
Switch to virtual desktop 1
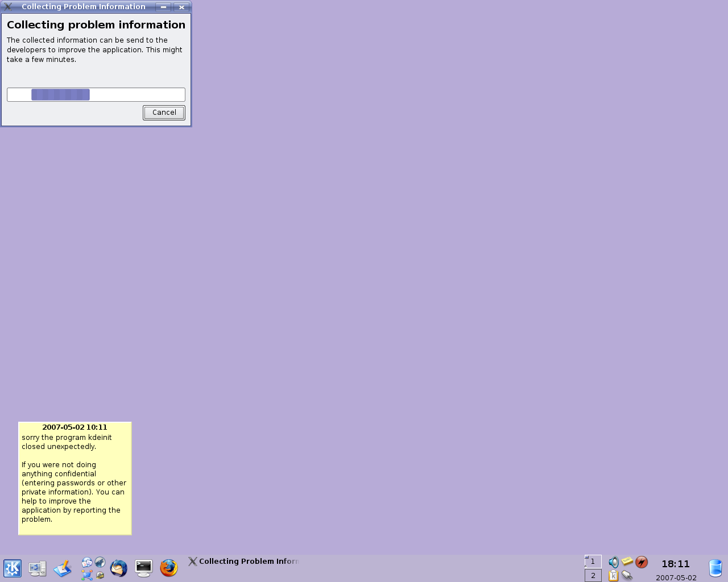pyautogui.click(x=593, y=562)
